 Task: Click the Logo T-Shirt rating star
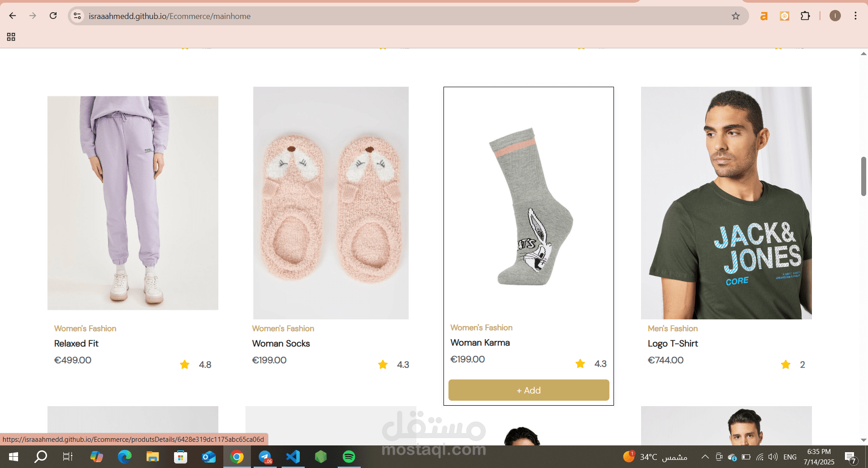click(786, 365)
